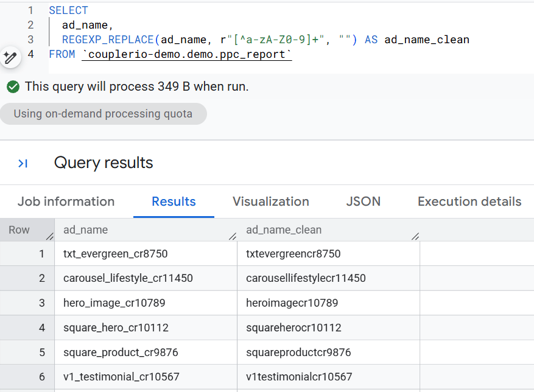Collapse the Query results panel with arrow icon
The height and width of the screenshot is (392, 534).
(23, 164)
